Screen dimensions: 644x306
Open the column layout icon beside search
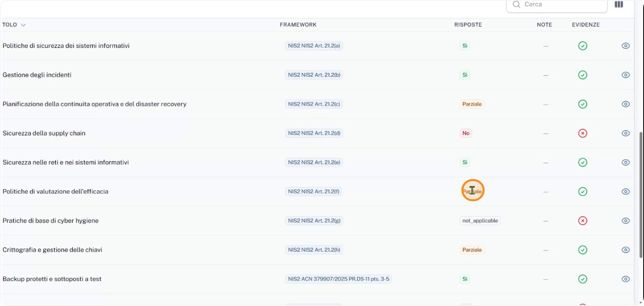point(619,5)
